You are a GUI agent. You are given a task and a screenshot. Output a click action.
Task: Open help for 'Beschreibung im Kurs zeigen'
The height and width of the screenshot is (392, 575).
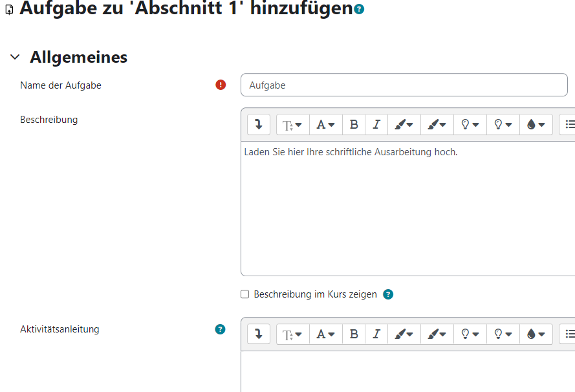[388, 294]
